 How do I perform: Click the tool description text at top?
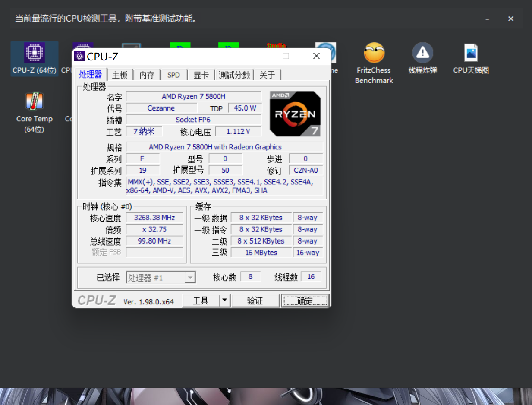[x=106, y=19]
